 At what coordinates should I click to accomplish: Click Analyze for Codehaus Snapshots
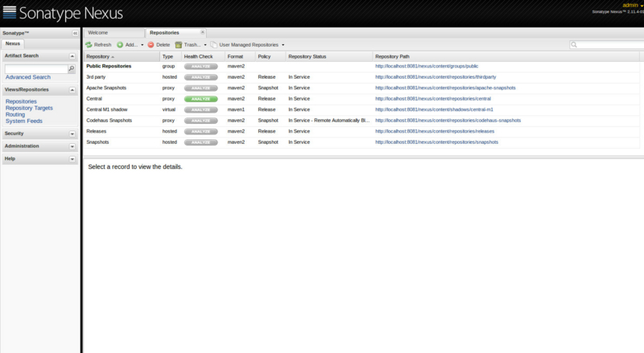[x=200, y=121]
